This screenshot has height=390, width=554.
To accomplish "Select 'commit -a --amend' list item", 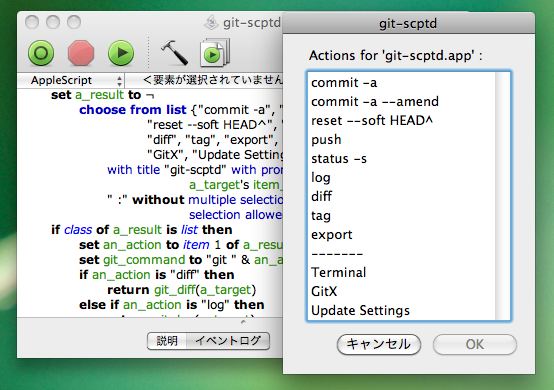I will (x=401, y=102).
